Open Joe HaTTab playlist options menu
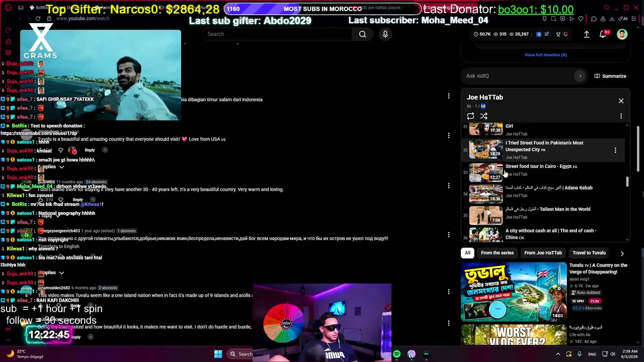This screenshot has width=644, height=362. tap(621, 116)
